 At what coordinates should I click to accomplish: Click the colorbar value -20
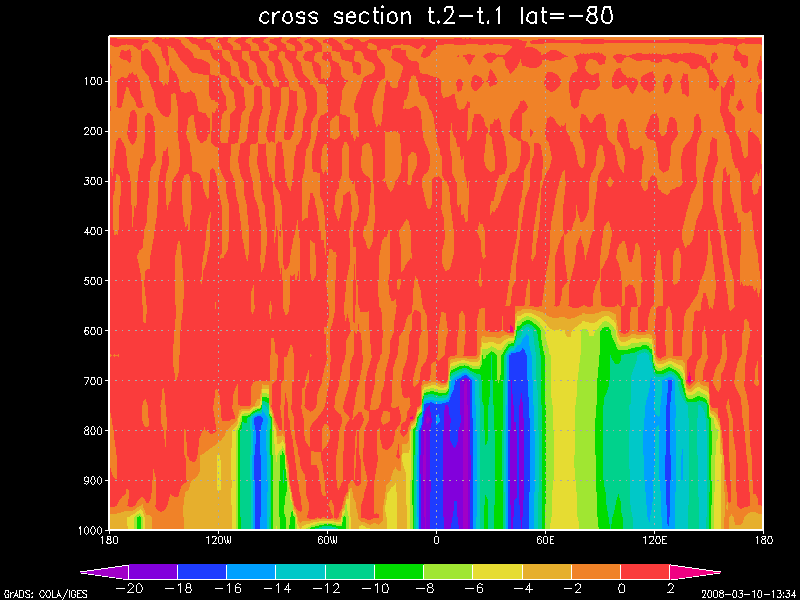(x=129, y=589)
